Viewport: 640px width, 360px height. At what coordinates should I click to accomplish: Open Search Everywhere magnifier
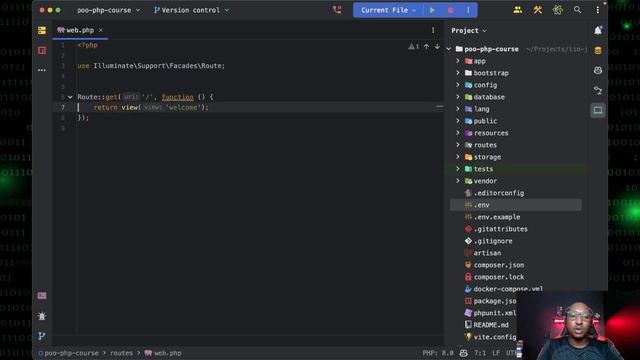tap(577, 10)
